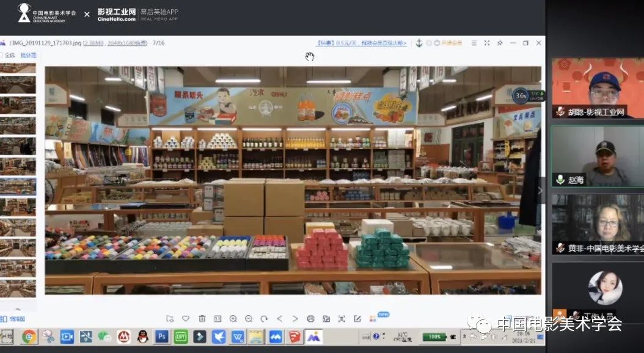Expand the right-side panel arrow on image edge

point(539,191)
